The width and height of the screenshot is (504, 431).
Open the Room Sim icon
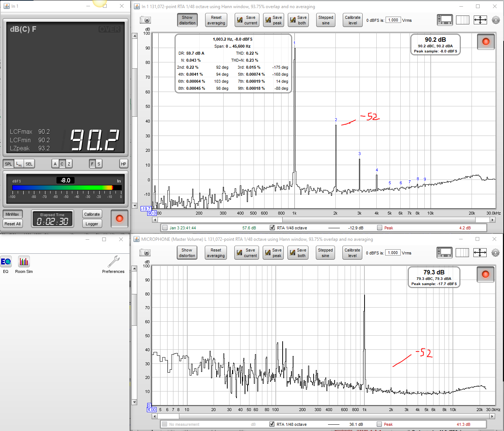pyautogui.click(x=24, y=262)
